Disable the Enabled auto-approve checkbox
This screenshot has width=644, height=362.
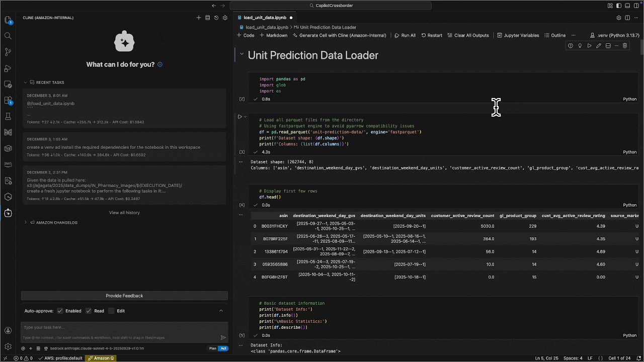tap(60, 310)
